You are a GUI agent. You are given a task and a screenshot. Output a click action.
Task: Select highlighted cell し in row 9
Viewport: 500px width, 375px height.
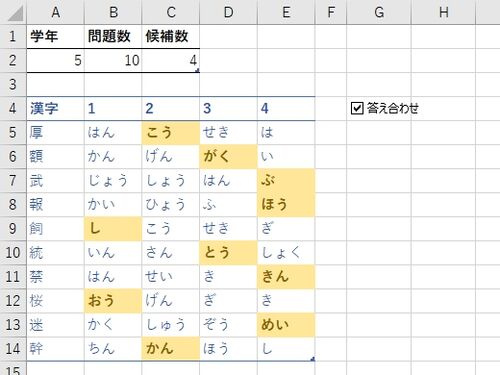[x=113, y=229]
